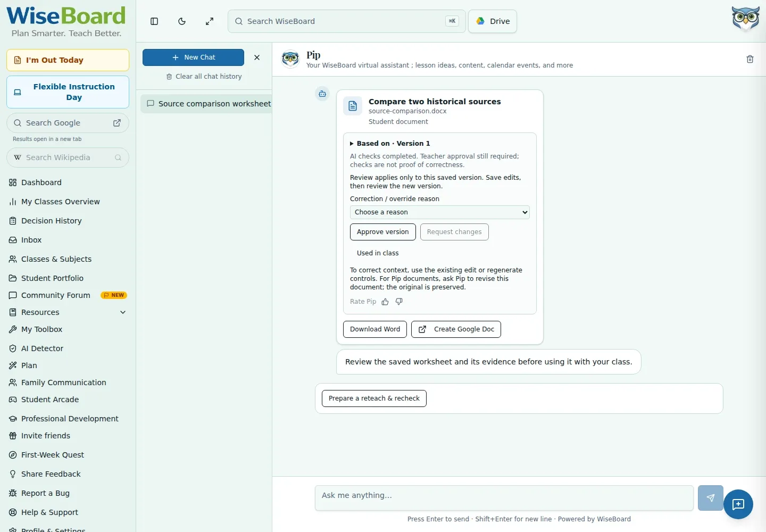The width and height of the screenshot is (766, 532).
Task: Start a New Chat
Action: click(193, 57)
